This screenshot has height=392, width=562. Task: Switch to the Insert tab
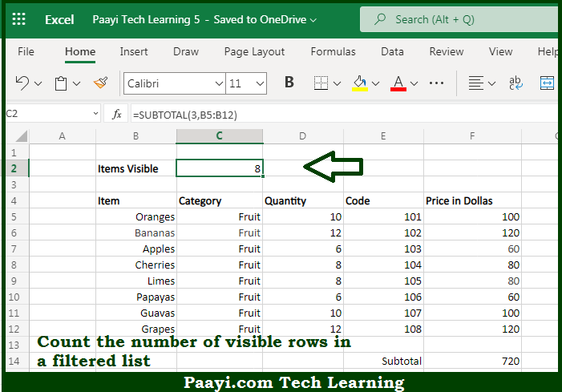click(x=134, y=51)
